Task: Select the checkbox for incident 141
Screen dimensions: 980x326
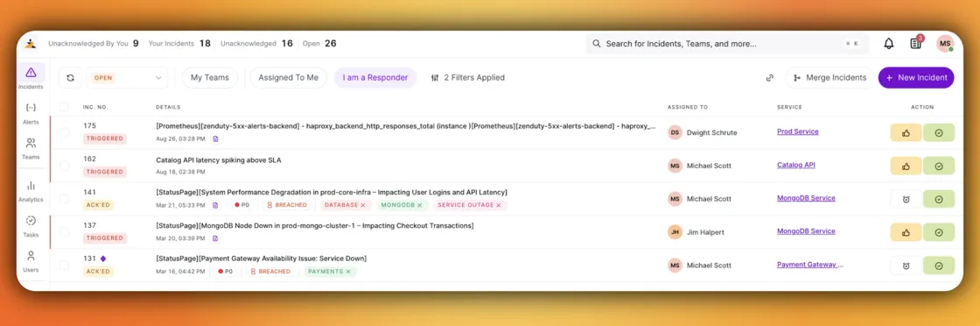Action: [x=65, y=199]
